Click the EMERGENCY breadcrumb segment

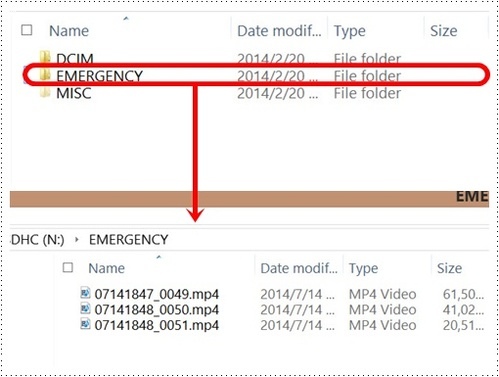129,240
